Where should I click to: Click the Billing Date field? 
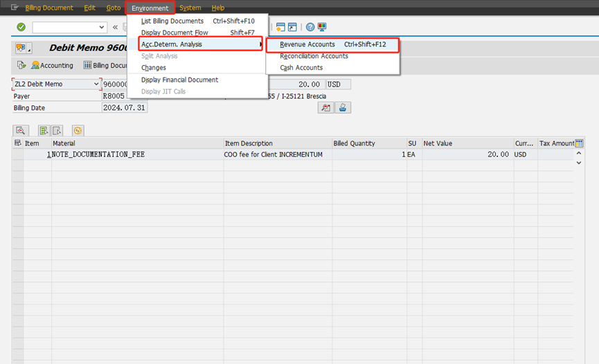(124, 108)
